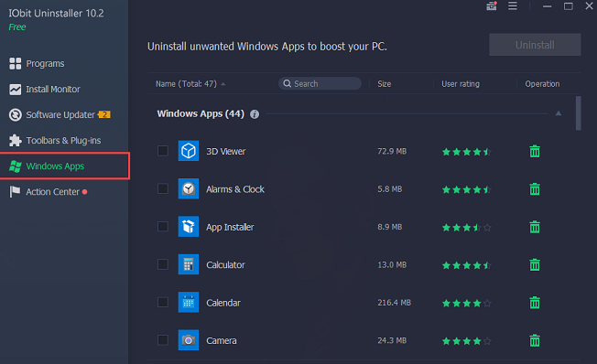Image resolution: width=597 pixels, height=364 pixels.
Task: Select the Alarms & Clock name
Action: (235, 189)
